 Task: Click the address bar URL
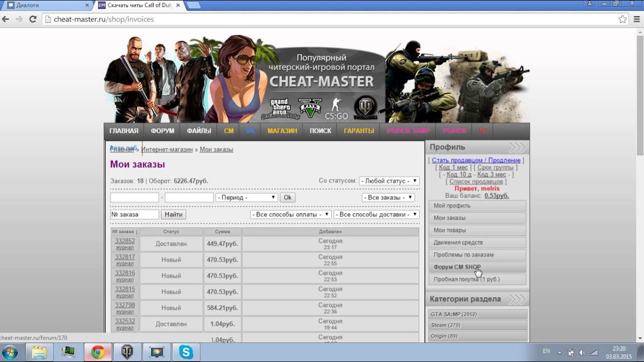(104, 19)
